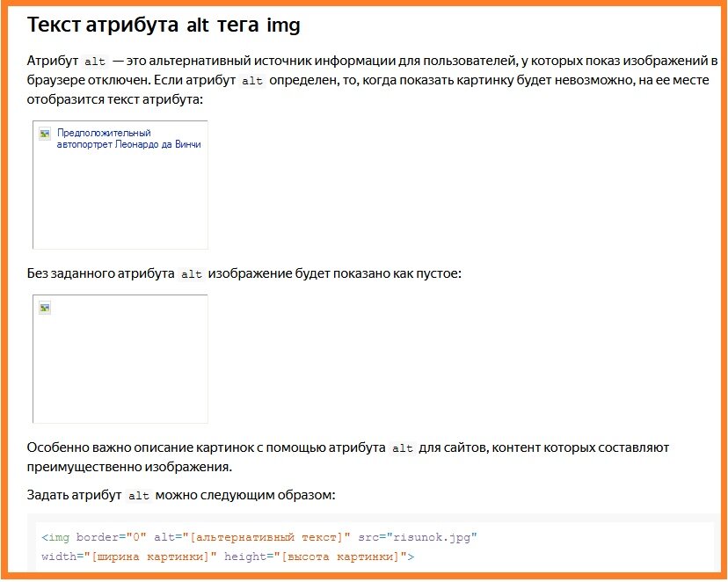Click the broken image icon beside Leonardo alt text
The width and height of the screenshot is (728, 582).
(45, 134)
